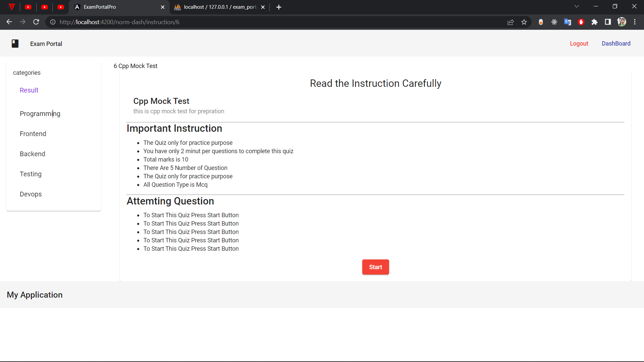Open the Chrome three-dot menu
The width and height of the screenshot is (644, 362).
tap(635, 22)
